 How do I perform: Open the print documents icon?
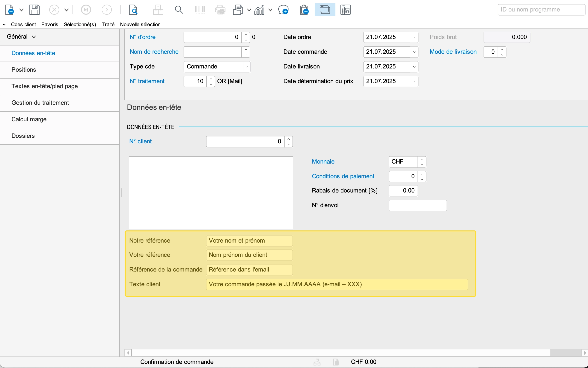(x=238, y=10)
